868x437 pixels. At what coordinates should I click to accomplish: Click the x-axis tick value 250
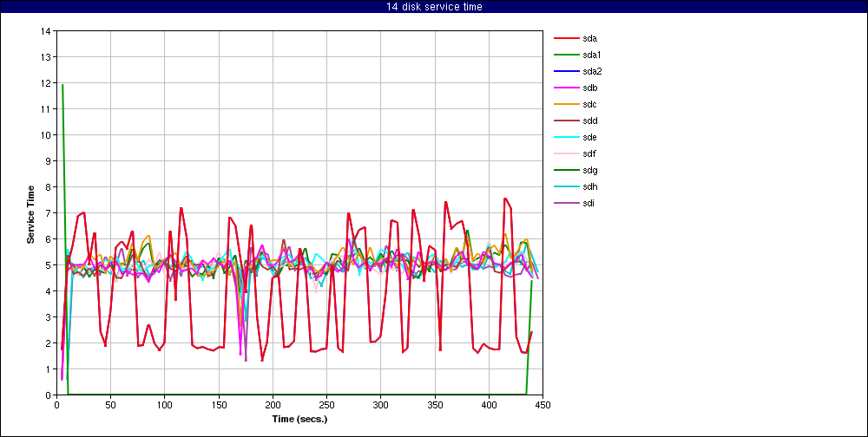coord(326,404)
